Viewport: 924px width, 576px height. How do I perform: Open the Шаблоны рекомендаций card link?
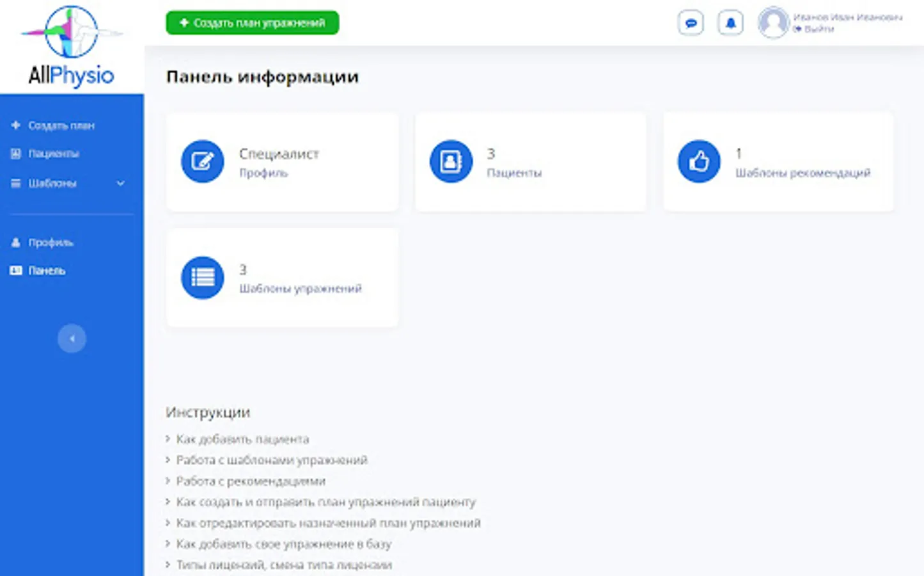point(803,173)
